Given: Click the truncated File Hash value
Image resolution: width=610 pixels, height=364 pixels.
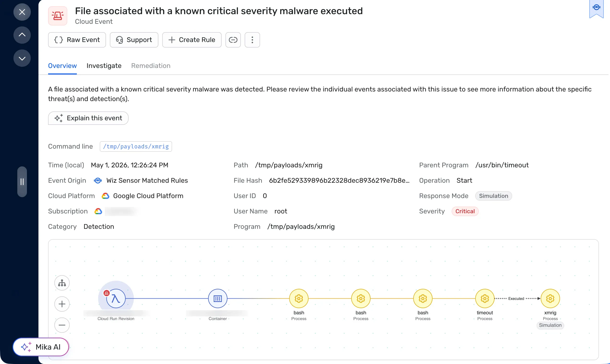Looking at the screenshot, I should [x=339, y=181].
